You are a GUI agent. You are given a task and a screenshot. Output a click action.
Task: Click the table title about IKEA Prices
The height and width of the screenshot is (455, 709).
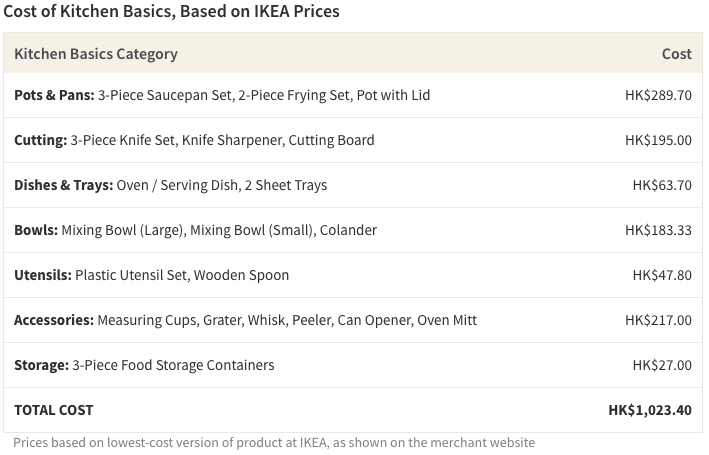point(171,11)
